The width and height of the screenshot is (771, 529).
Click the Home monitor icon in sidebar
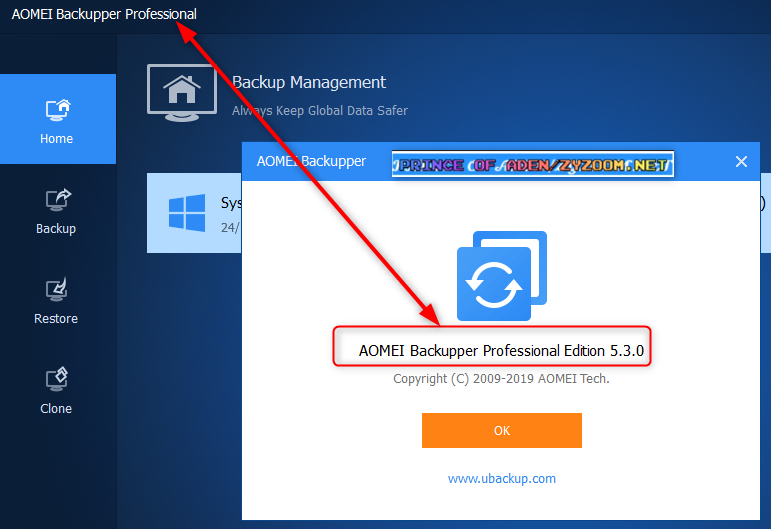point(58,110)
